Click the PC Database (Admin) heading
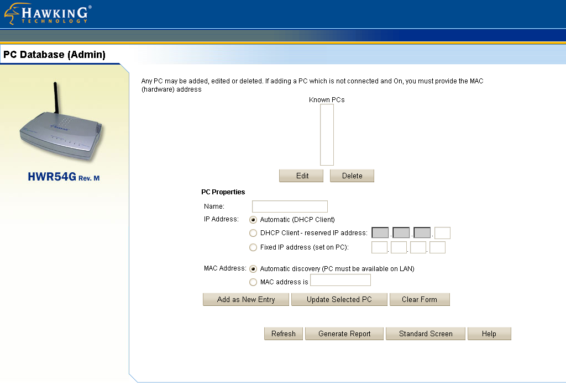The width and height of the screenshot is (566, 392). coord(55,55)
